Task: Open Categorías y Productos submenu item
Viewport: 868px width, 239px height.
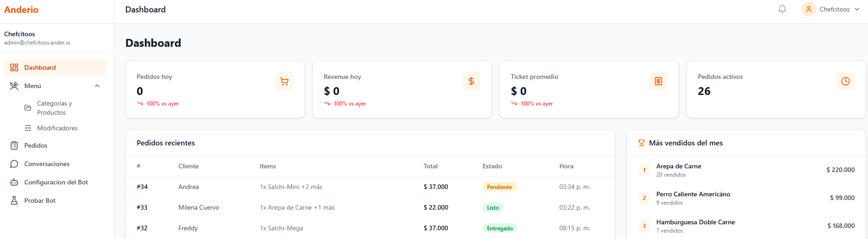Action: 54,108
